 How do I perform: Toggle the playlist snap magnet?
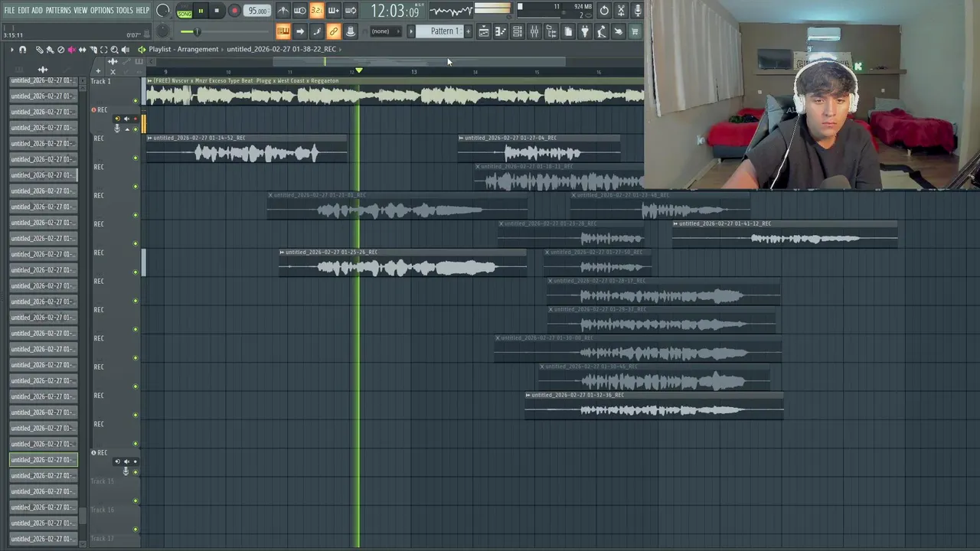[x=23, y=50]
